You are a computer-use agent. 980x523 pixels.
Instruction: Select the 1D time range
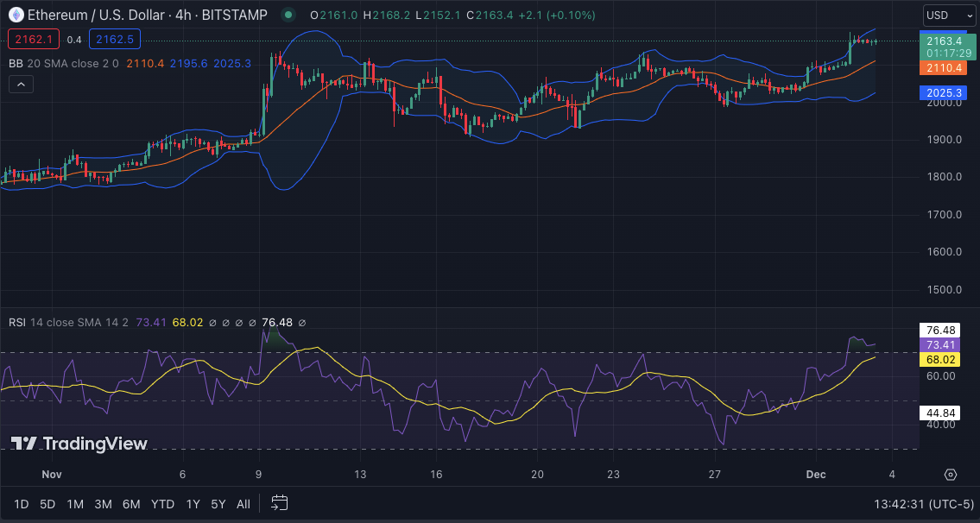(x=22, y=504)
